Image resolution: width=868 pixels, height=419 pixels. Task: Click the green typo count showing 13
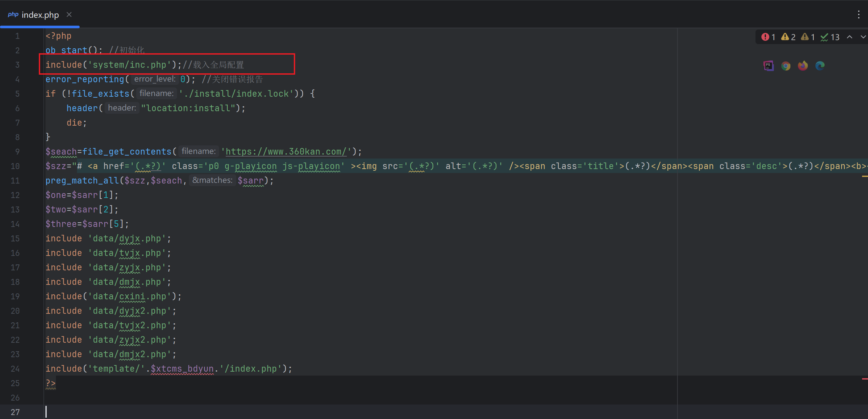click(830, 37)
